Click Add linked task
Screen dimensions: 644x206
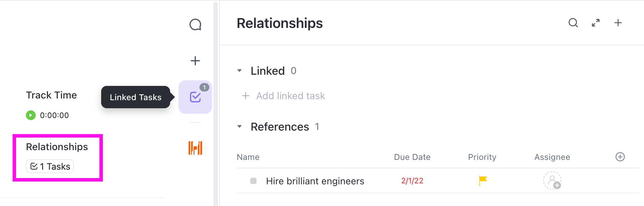coord(290,96)
